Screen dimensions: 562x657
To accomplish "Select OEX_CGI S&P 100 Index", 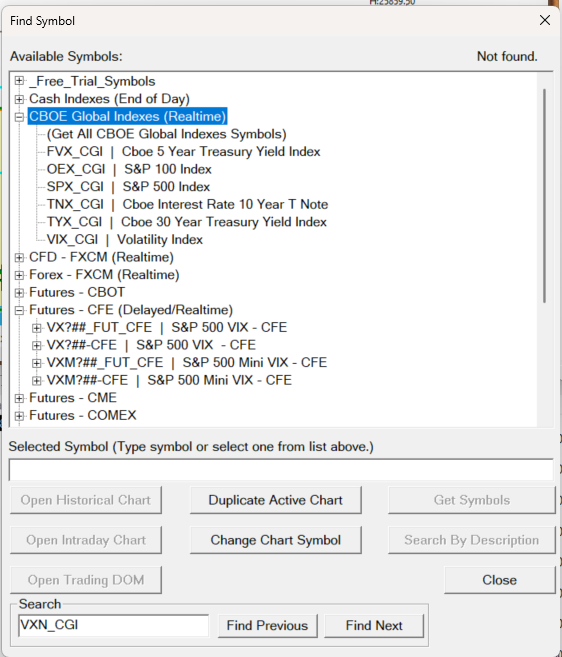I will pyautogui.click(x=129, y=169).
